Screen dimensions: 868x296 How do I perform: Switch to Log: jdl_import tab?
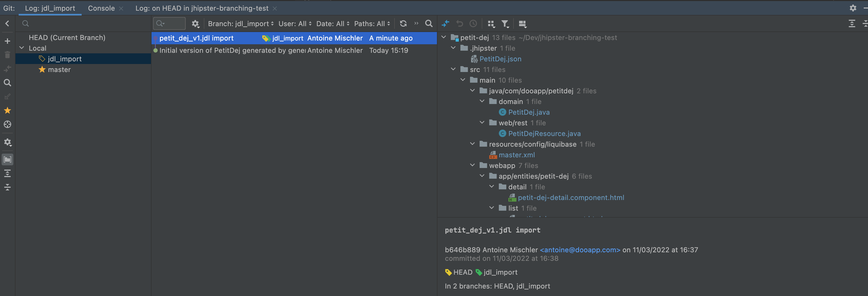[x=50, y=8]
